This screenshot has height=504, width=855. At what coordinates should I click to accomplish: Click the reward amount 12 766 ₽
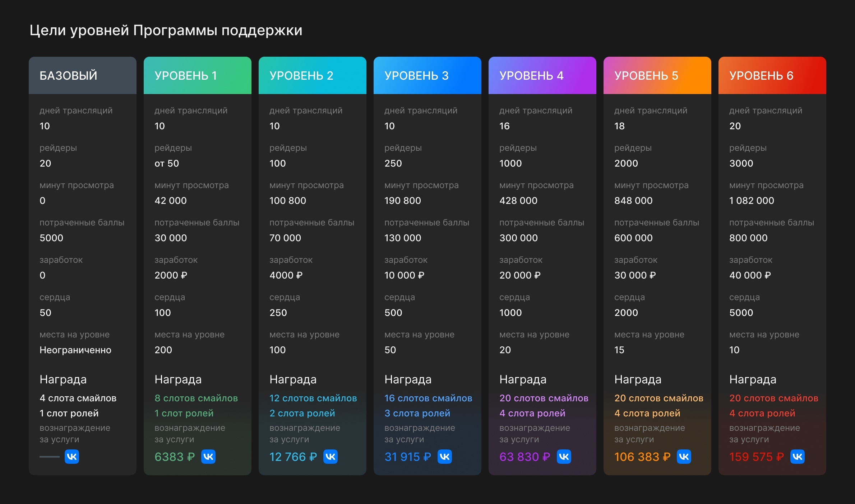click(x=293, y=457)
